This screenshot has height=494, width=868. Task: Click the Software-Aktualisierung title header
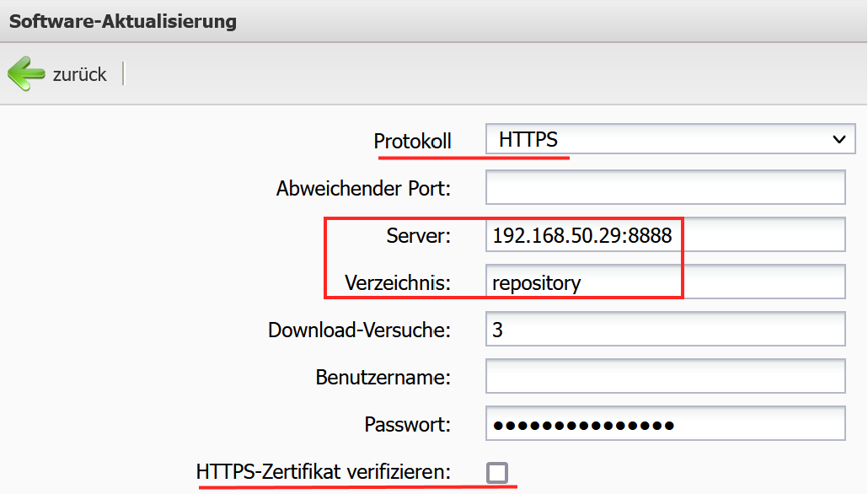123,22
